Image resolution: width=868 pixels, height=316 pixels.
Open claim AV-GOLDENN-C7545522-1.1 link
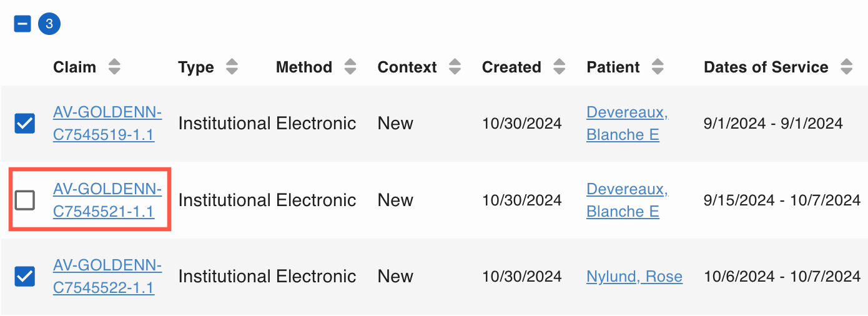(107, 277)
